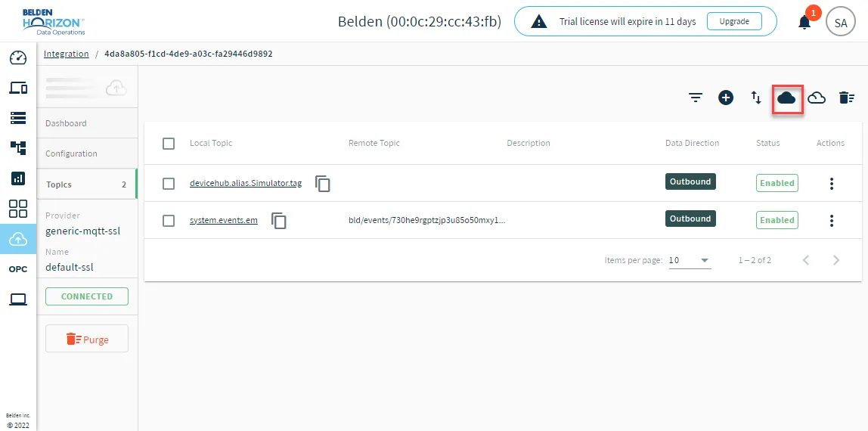Viewport: 868px width, 431px height.
Task: Tick checkbox for system.events.em
Action: click(x=169, y=220)
